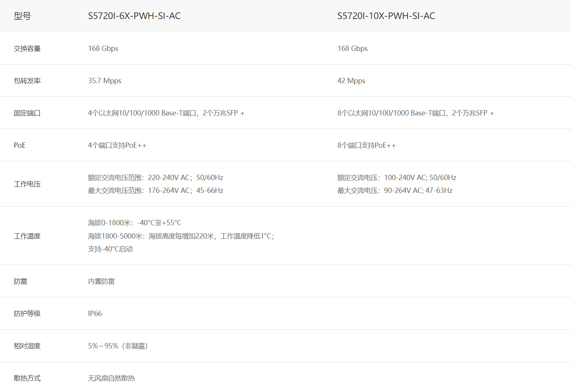Select the 35.7 Mpps value
571x392 pixels.
click(105, 81)
